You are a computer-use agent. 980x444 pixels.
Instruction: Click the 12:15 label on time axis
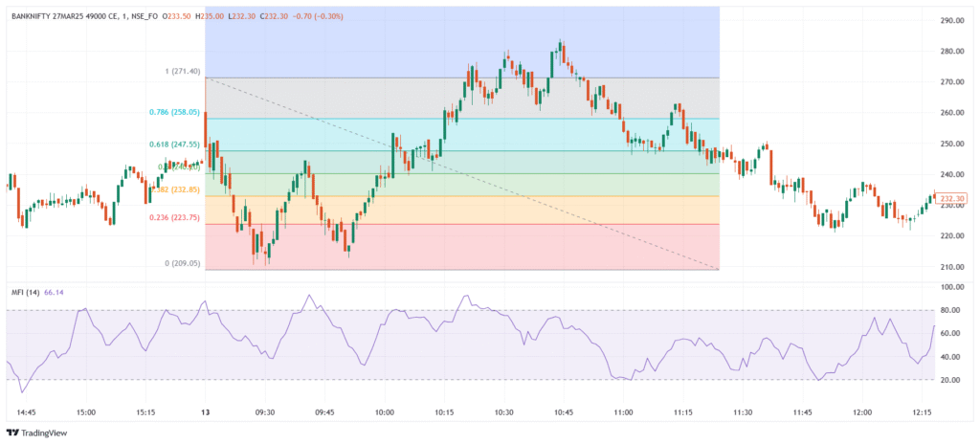[922, 412]
